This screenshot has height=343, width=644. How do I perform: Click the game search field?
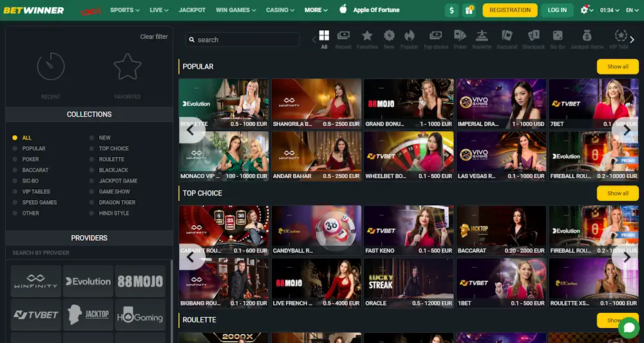pyautogui.click(x=242, y=40)
